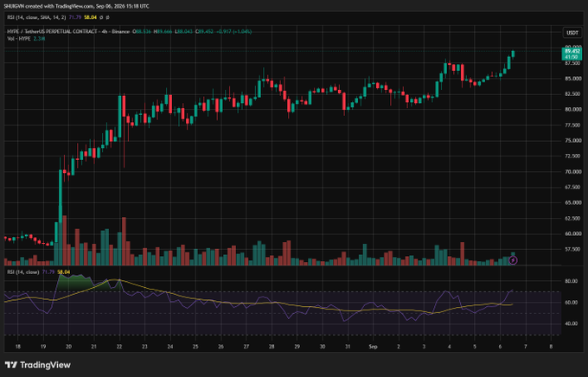Click the 67.500 price axis label
Image resolution: width=588 pixels, height=377 pixels.
pos(573,187)
